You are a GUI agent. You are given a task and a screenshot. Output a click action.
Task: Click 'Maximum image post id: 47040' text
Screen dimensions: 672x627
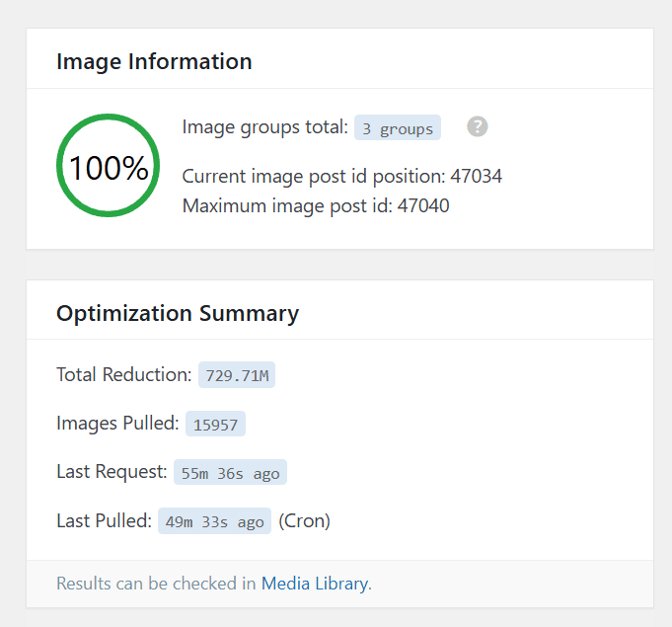(x=316, y=205)
